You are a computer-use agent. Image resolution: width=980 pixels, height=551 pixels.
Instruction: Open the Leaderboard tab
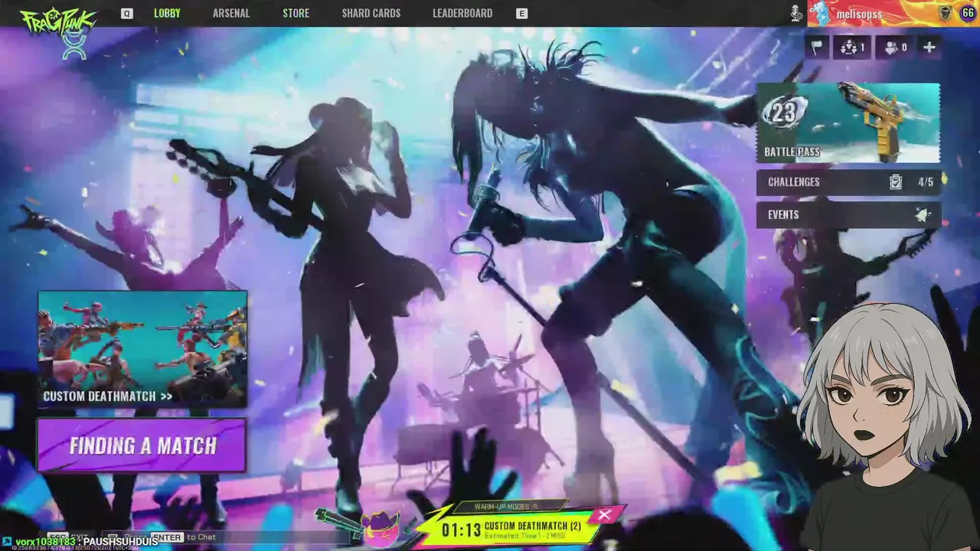[x=462, y=13]
